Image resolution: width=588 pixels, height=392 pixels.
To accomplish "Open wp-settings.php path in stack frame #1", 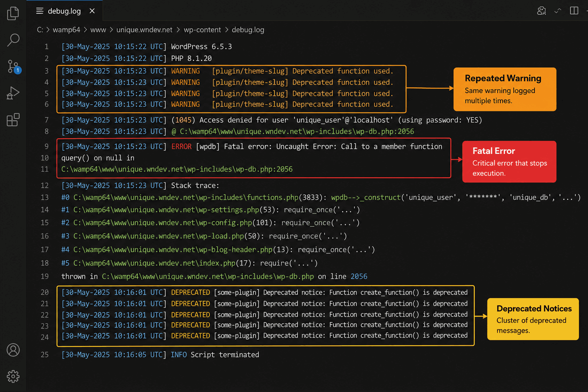I will tap(167, 209).
